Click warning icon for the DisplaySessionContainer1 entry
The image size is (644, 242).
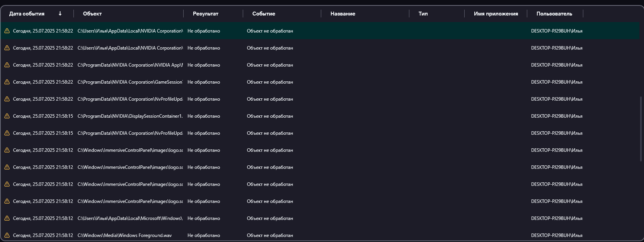click(7, 116)
